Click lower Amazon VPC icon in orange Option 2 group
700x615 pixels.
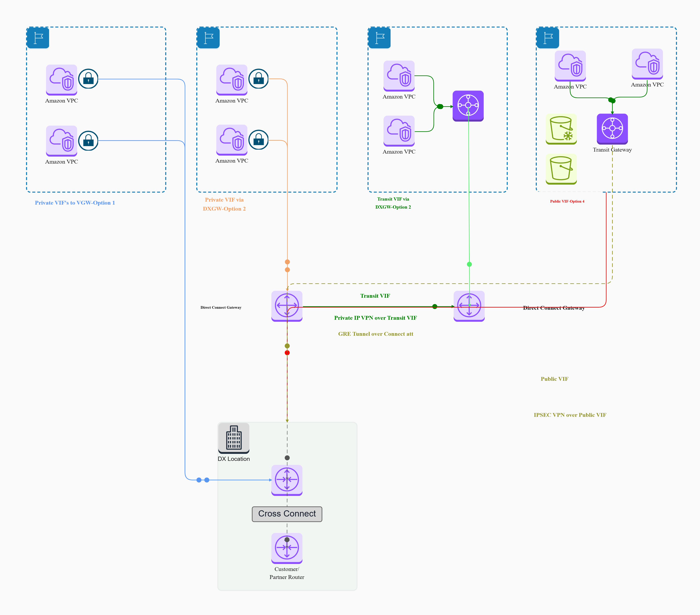(x=232, y=140)
